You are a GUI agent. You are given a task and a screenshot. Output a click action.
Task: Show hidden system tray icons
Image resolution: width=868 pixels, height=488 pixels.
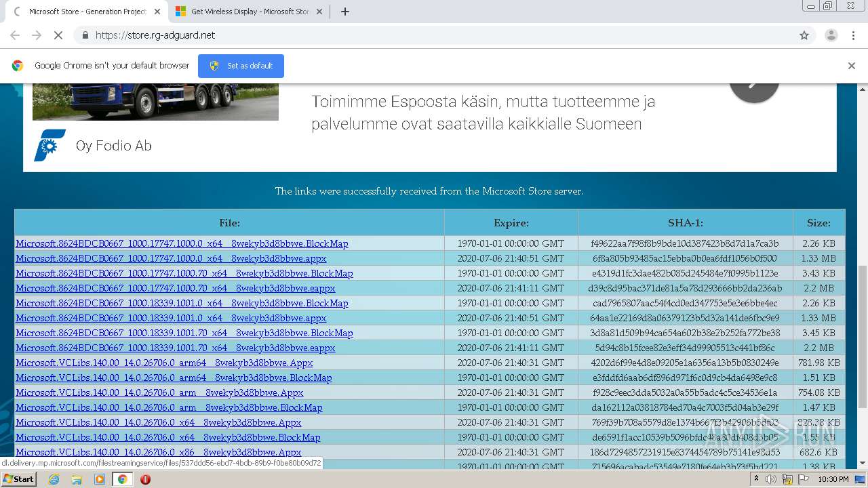756,479
